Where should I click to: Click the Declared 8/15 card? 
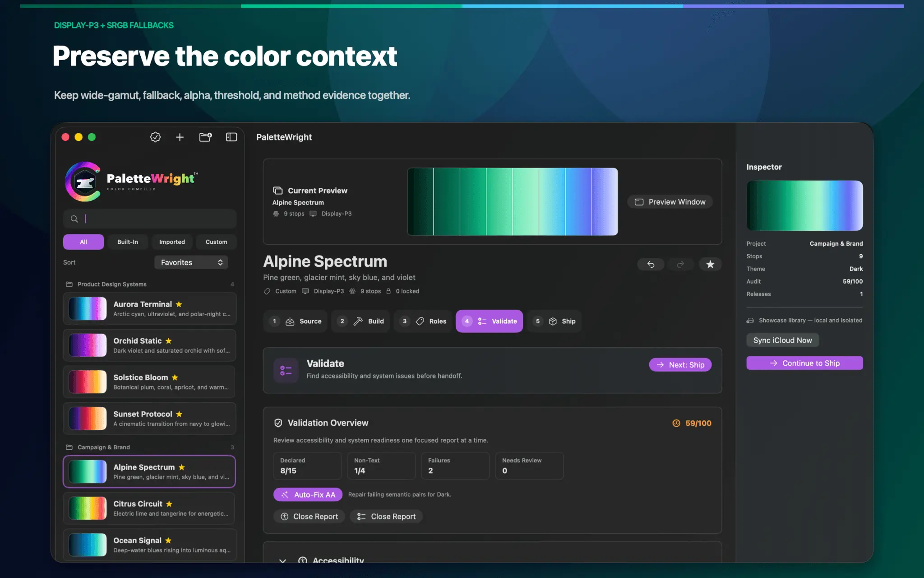click(x=307, y=466)
